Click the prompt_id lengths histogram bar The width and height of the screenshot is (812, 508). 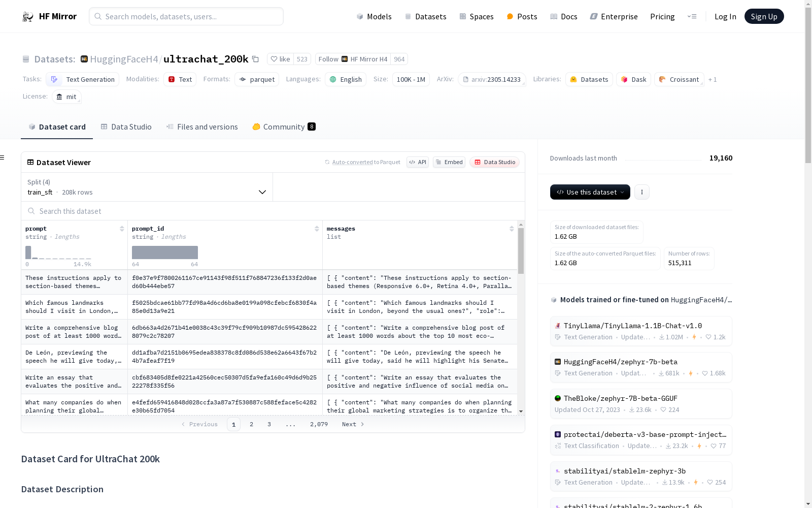coord(165,252)
